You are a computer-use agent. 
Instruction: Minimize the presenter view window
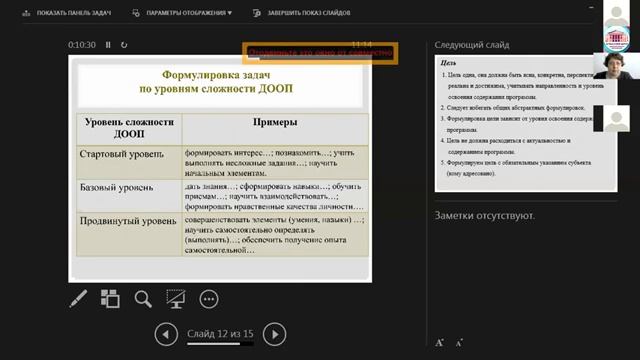click(x=591, y=7)
